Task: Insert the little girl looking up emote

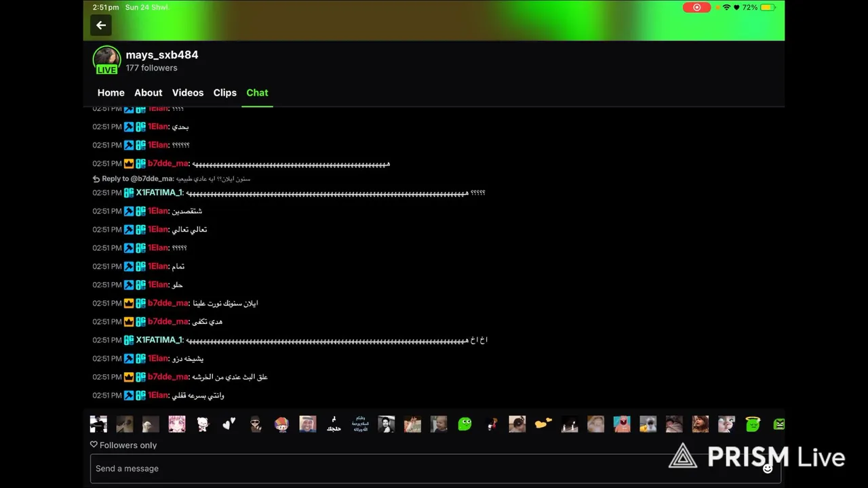Action: tap(701, 424)
